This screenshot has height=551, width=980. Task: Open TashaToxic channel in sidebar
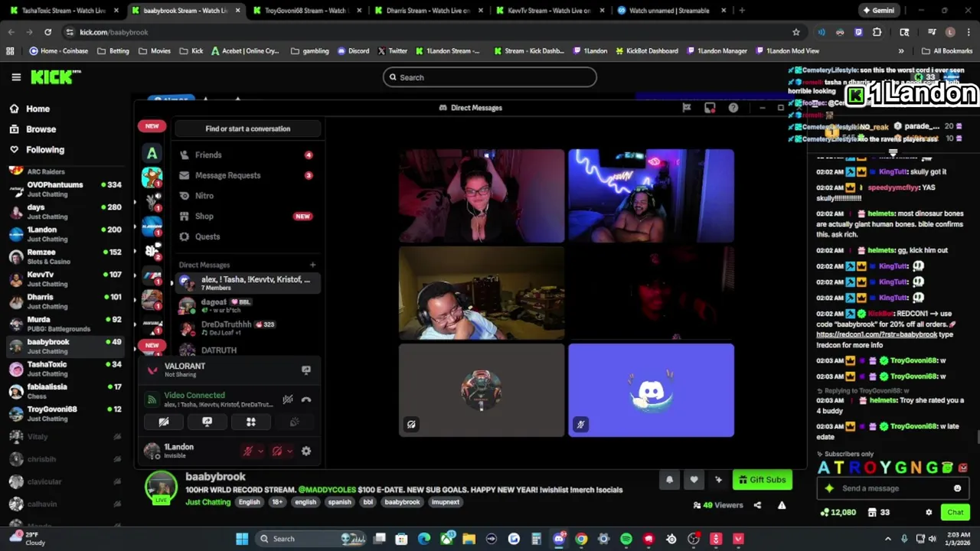(65, 369)
